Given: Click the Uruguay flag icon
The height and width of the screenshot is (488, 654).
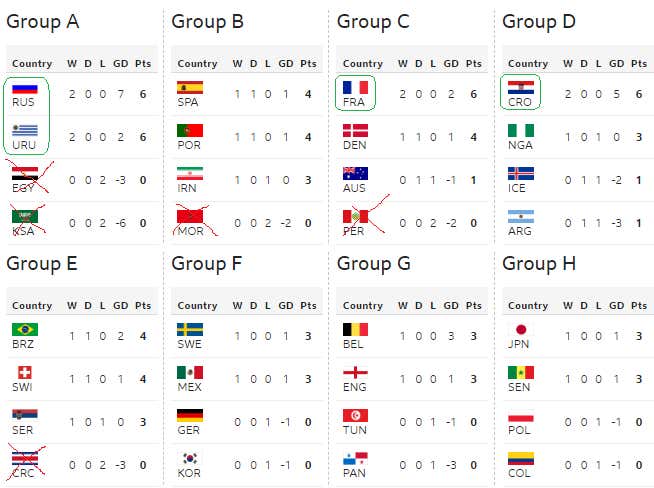Looking at the screenshot, I should pyautogui.click(x=25, y=130).
